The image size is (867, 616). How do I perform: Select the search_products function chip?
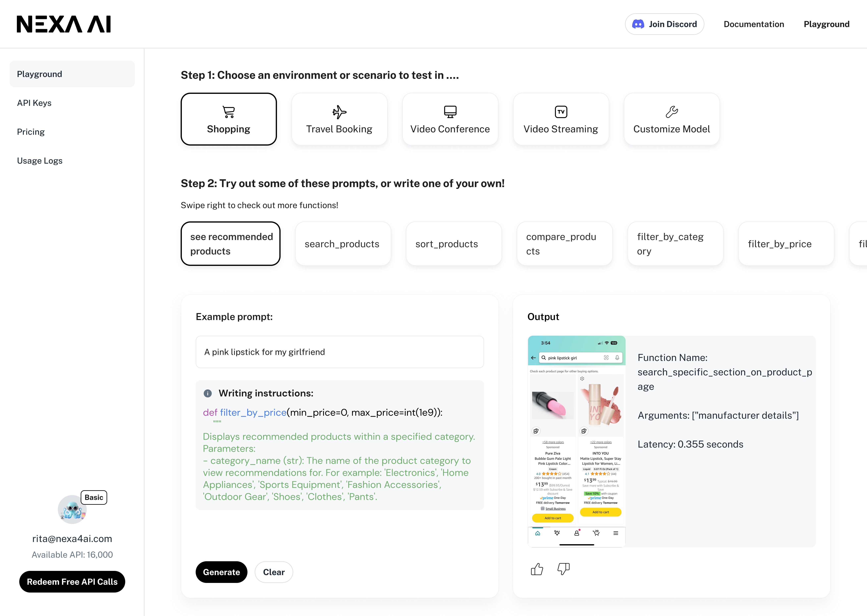[343, 244]
